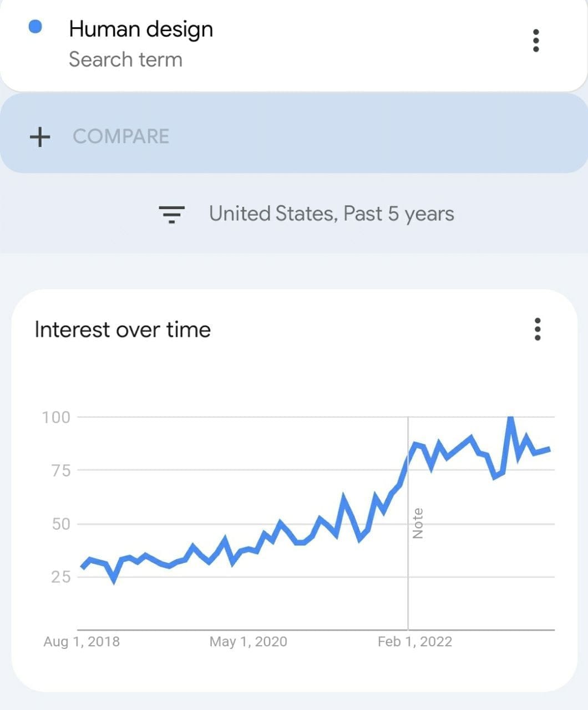The image size is (588, 710).
Task: Tap the filter lines icon
Action: coord(172,214)
